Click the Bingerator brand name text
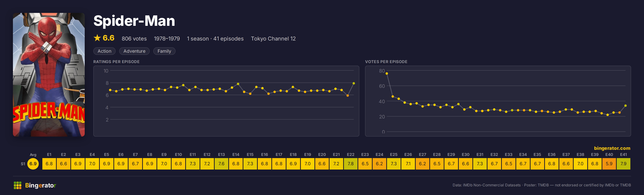The width and height of the screenshot is (644, 195). click(41, 185)
